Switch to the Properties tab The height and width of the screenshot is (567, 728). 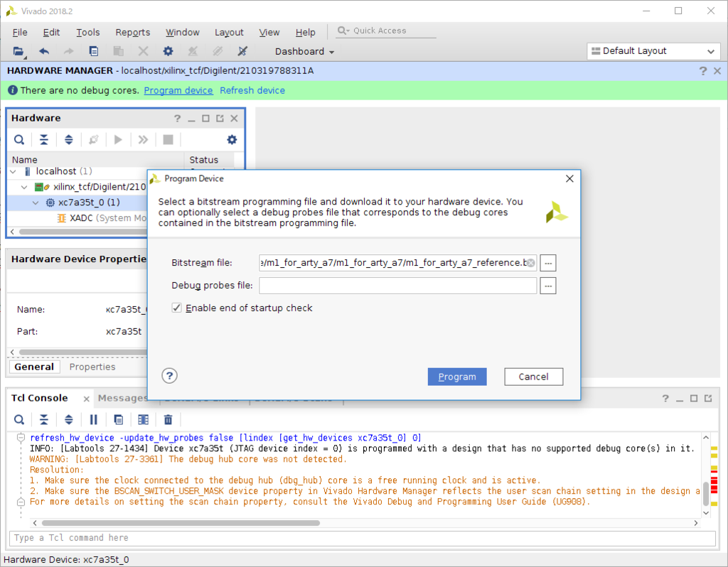92,367
